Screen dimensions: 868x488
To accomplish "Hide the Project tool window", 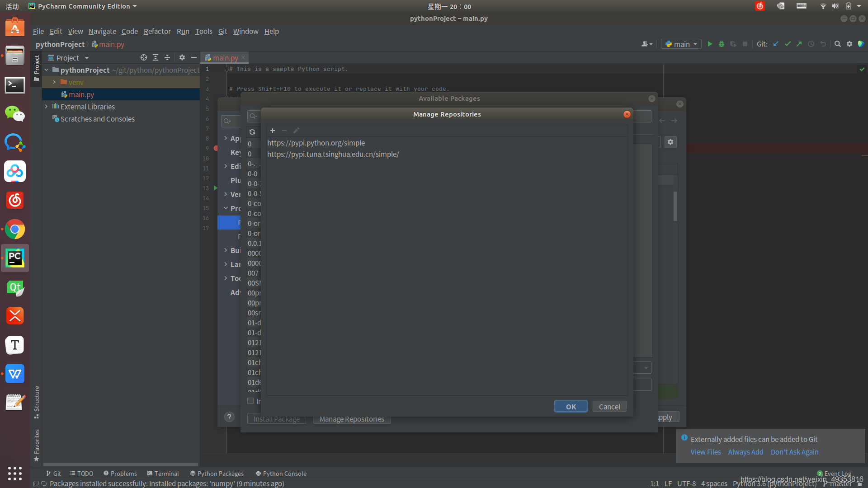I will tap(194, 57).
